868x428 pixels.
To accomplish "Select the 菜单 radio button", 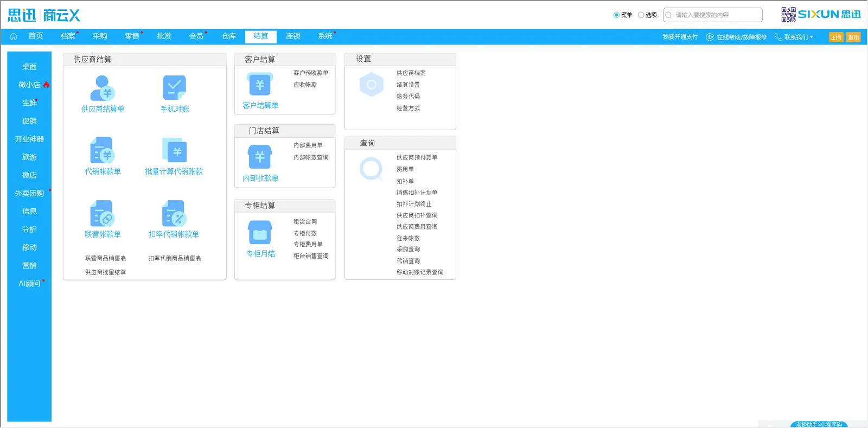I will [616, 15].
